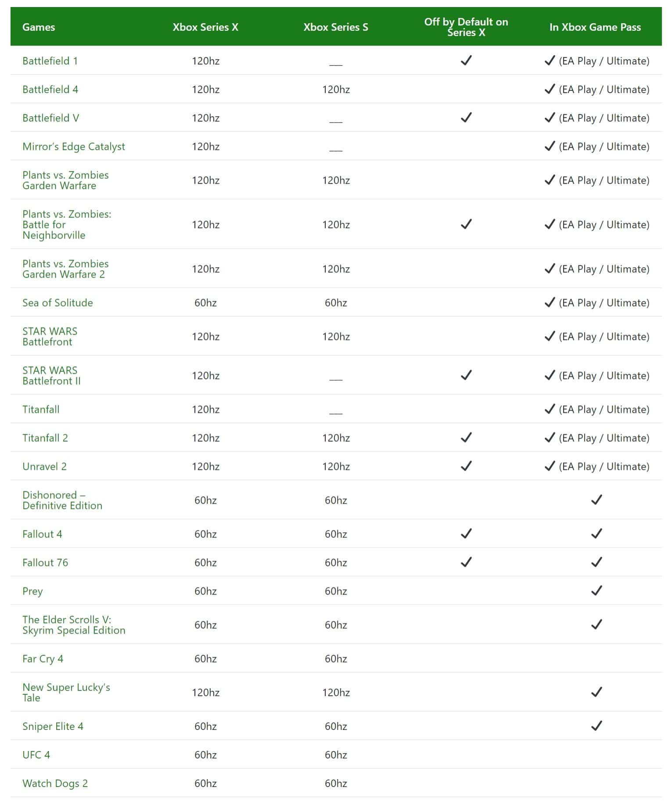Click the Prey Game Pass checkmark
The image size is (672, 812).
[x=597, y=590]
